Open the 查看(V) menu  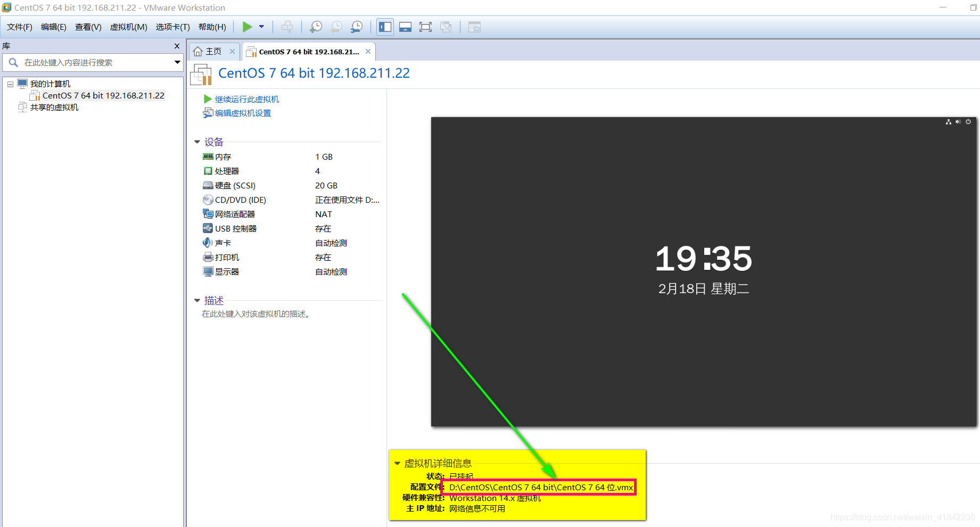point(88,27)
